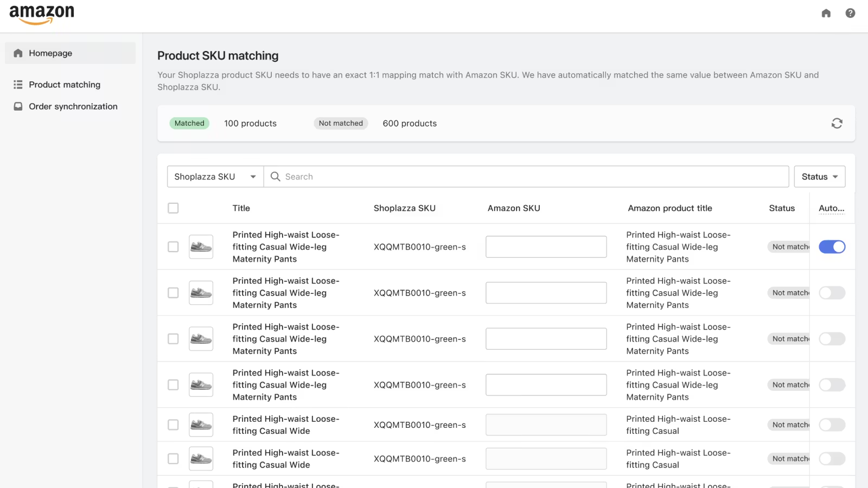This screenshot has height=488, width=868.
Task: Click first row shoe thumbnail
Action: [x=201, y=247]
